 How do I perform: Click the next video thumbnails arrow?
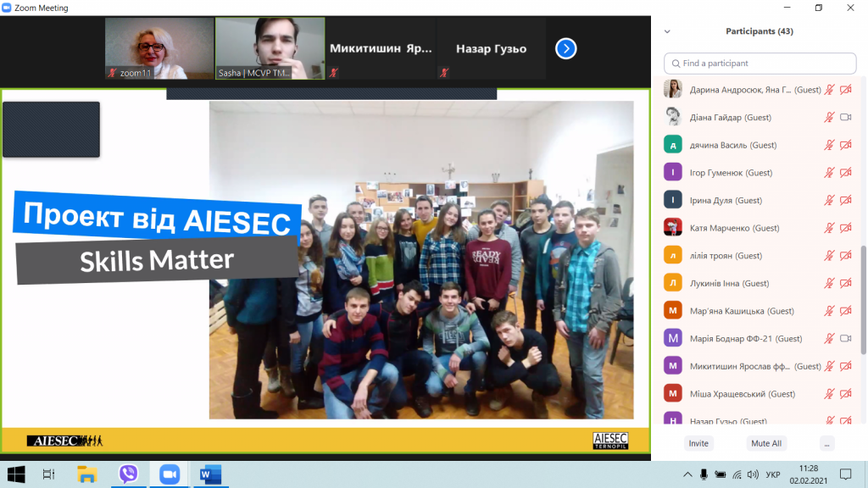(565, 49)
